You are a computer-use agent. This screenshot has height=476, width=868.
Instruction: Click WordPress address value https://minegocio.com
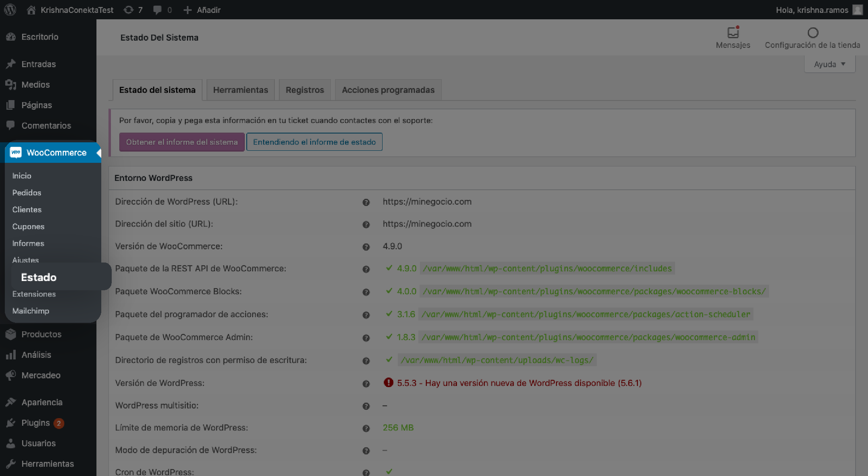[427, 201]
